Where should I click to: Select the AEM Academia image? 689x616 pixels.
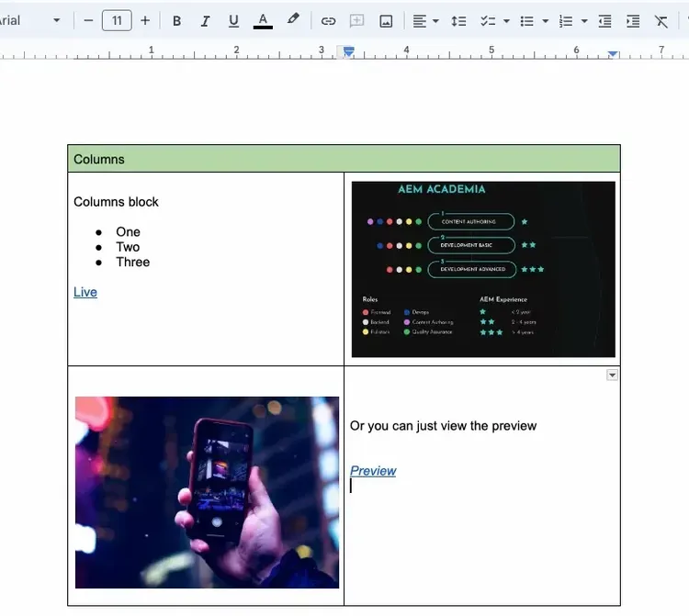483,269
